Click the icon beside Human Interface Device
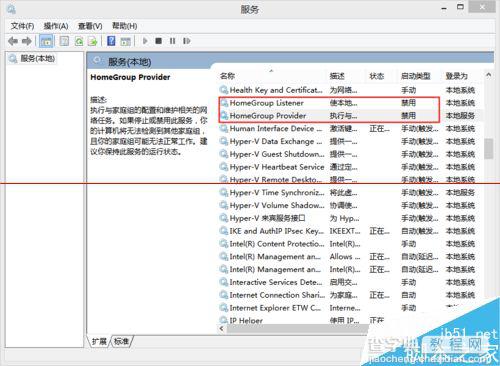The height and width of the screenshot is (366, 500). pos(224,128)
